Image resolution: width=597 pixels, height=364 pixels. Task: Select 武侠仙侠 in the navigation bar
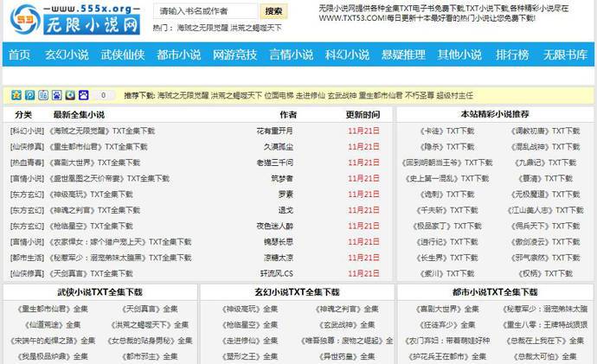[x=123, y=54]
